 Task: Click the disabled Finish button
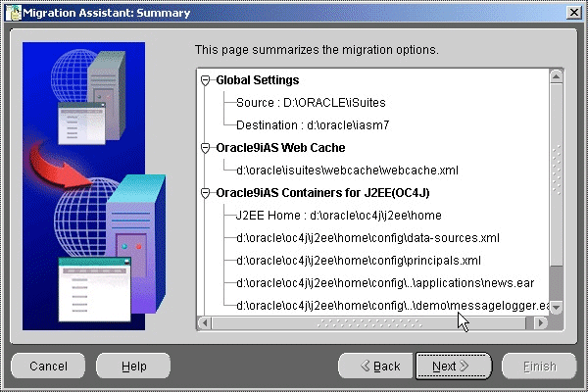pyautogui.click(x=539, y=366)
